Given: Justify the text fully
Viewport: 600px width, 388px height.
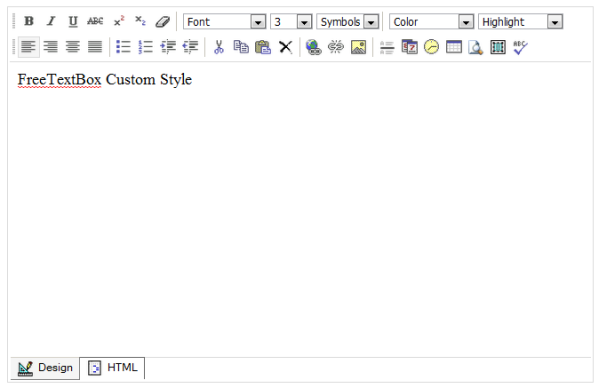Looking at the screenshot, I should pyautogui.click(x=95, y=47).
